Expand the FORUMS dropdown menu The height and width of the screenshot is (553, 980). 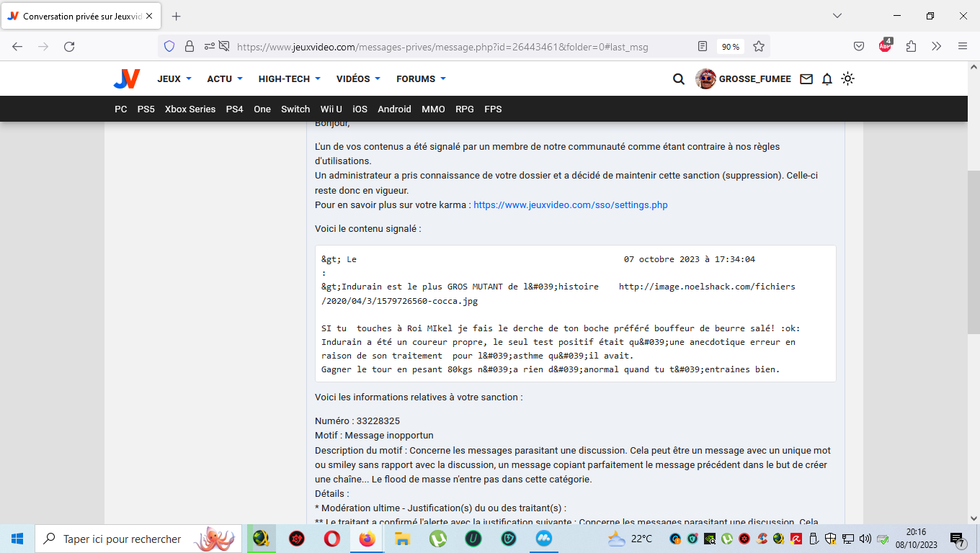point(421,79)
